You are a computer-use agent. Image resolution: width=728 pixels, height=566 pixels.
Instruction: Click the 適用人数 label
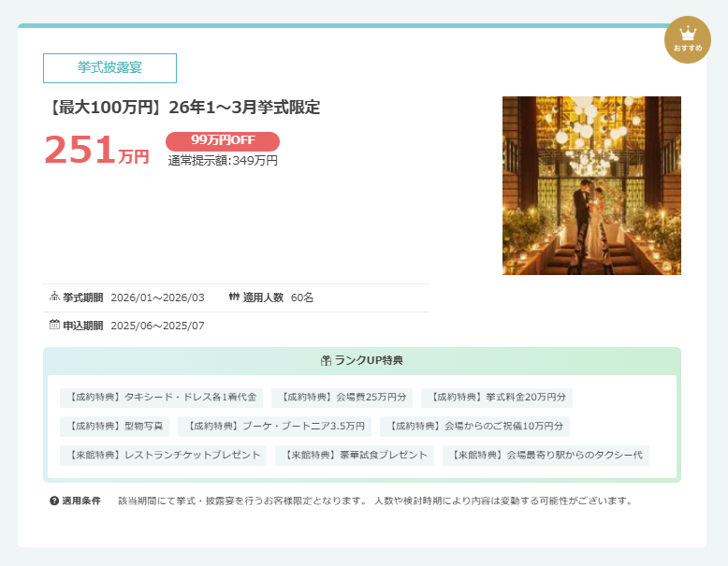click(x=263, y=298)
